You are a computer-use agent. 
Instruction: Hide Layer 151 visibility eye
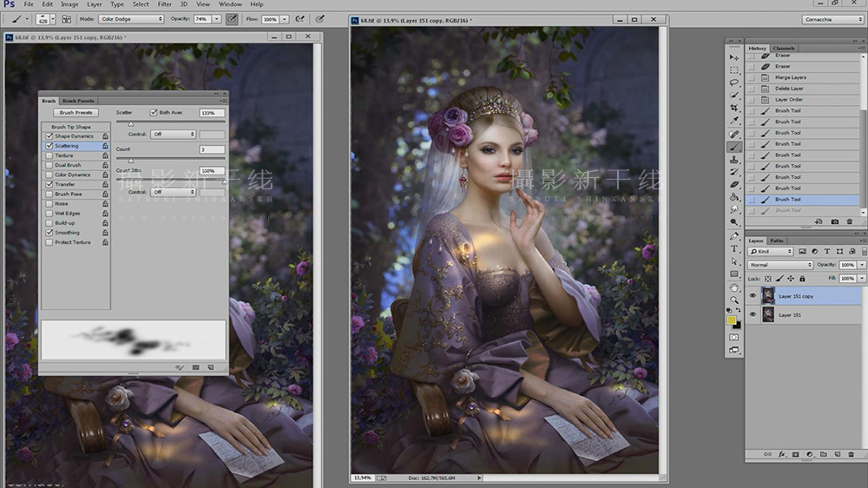pyautogui.click(x=753, y=314)
